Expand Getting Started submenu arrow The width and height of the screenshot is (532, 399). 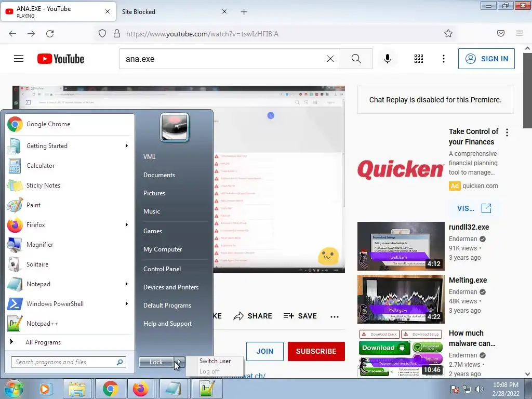[127, 146]
